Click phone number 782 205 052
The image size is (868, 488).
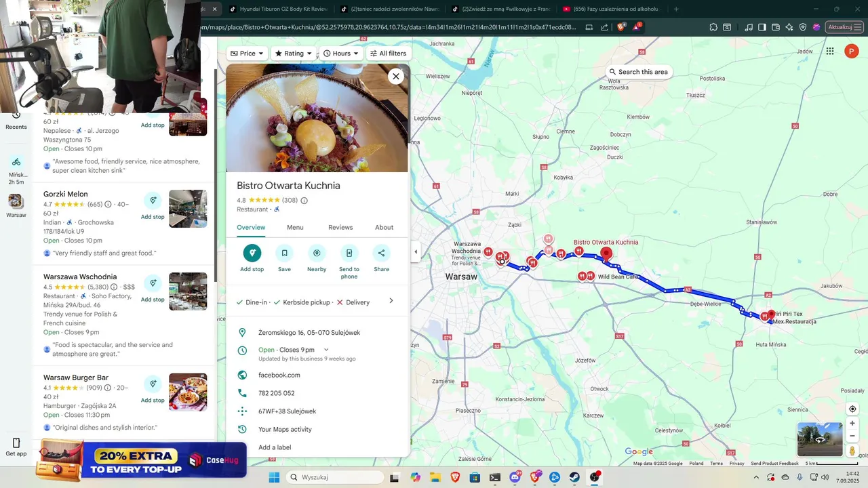click(277, 393)
